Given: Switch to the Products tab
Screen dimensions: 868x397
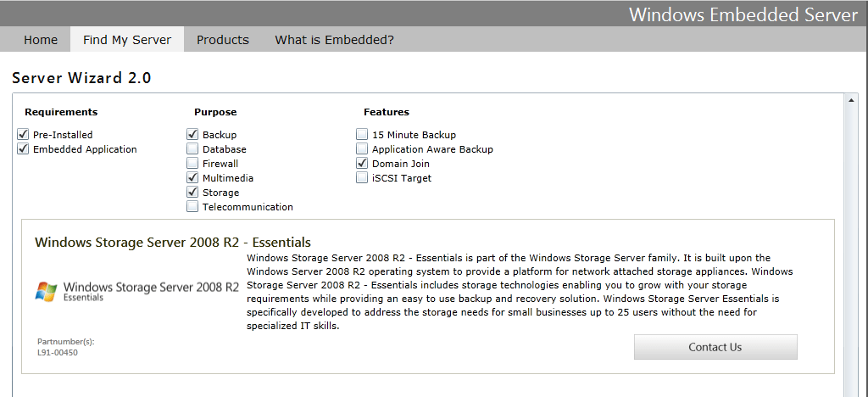Looking at the screenshot, I should coord(223,40).
